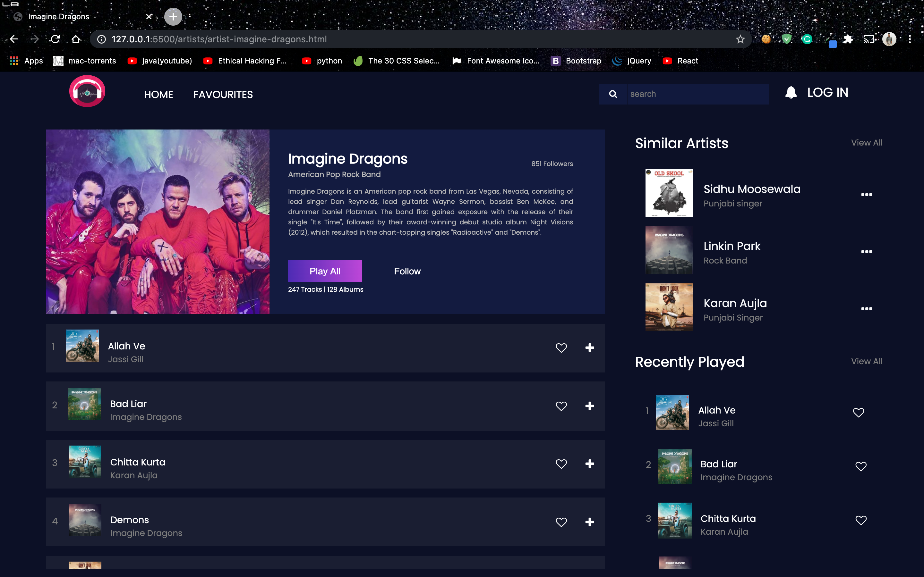Open the FAVOURITES page
The image size is (924, 577).
[223, 94]
